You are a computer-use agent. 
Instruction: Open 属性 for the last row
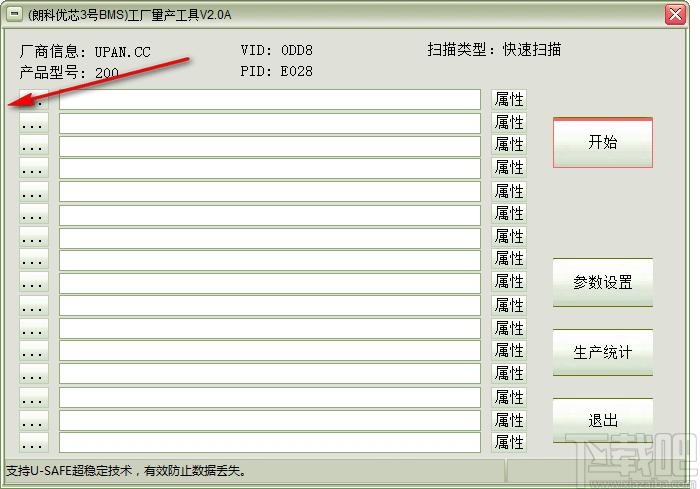[509, 442]
